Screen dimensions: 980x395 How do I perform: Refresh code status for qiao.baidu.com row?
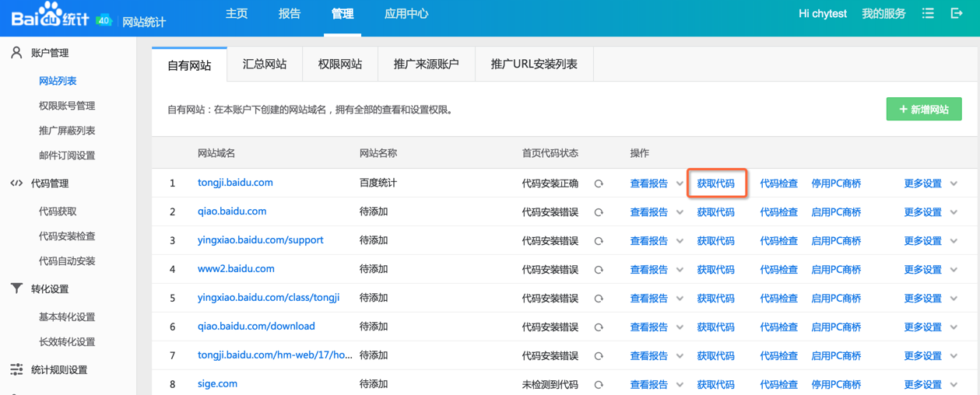599,212
